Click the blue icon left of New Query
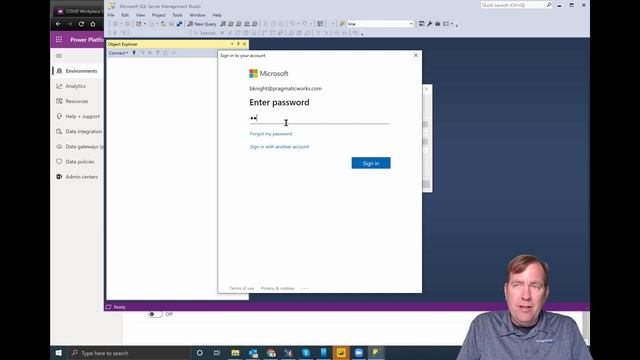 point(179,24)
